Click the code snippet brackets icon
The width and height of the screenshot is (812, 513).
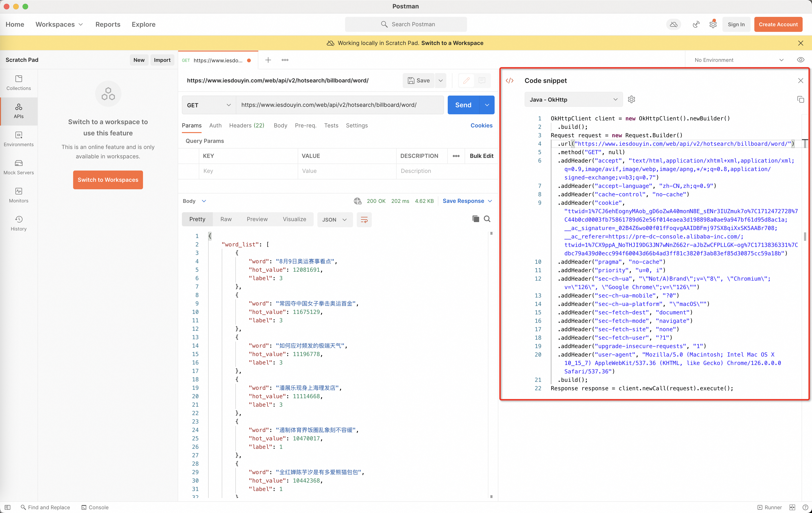click(x=510, y=81)
